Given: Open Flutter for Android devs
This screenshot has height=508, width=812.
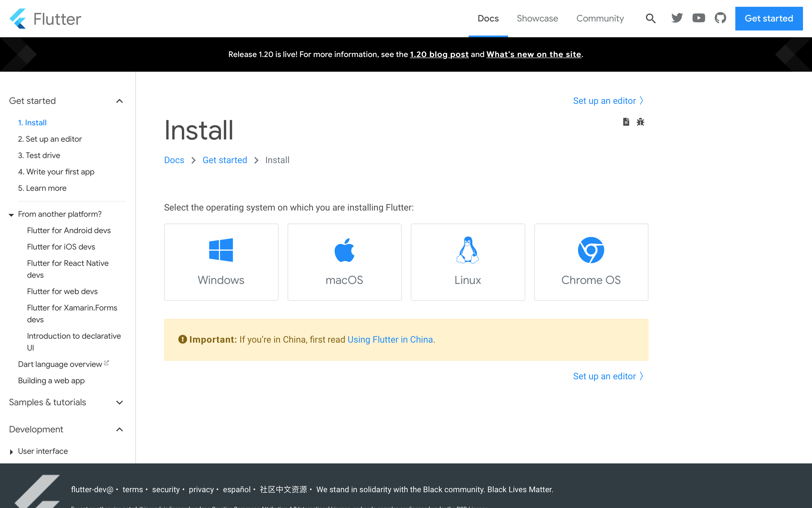Looking at the screenshot, I should pos(69,231).
